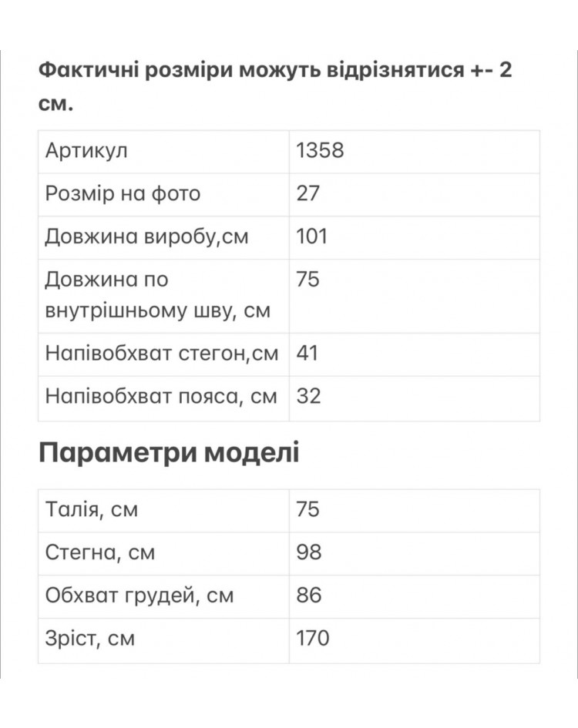Select the chest girth value 86
578x728 pixels.
pos(309,595)
